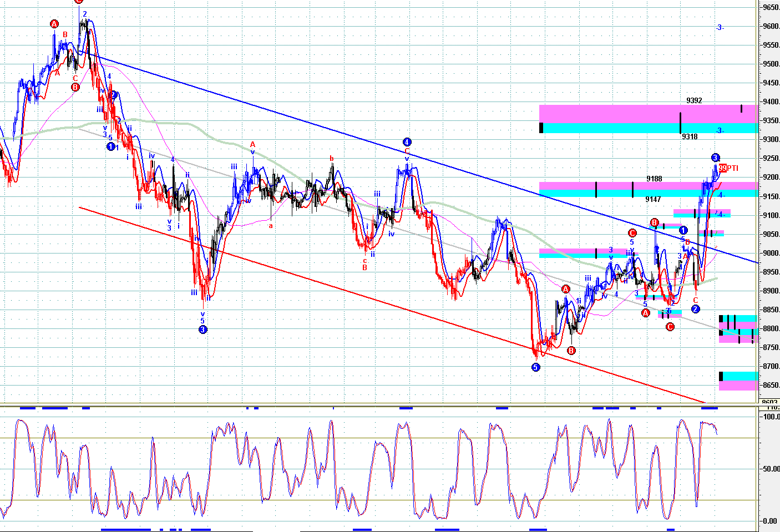Click the 9600 label on the price axis
The height and width of the screenshot is (532, 780).
pyautogui.click(x=771, y=26)
